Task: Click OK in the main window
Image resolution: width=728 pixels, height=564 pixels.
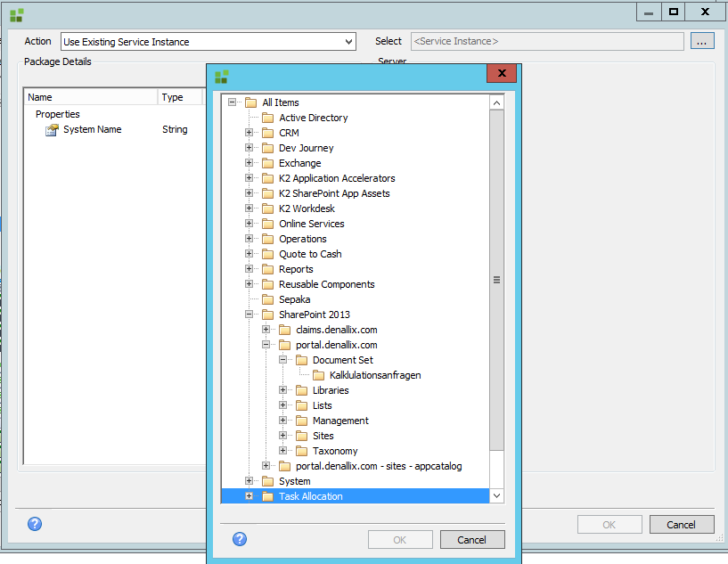Action: point(609,525)
